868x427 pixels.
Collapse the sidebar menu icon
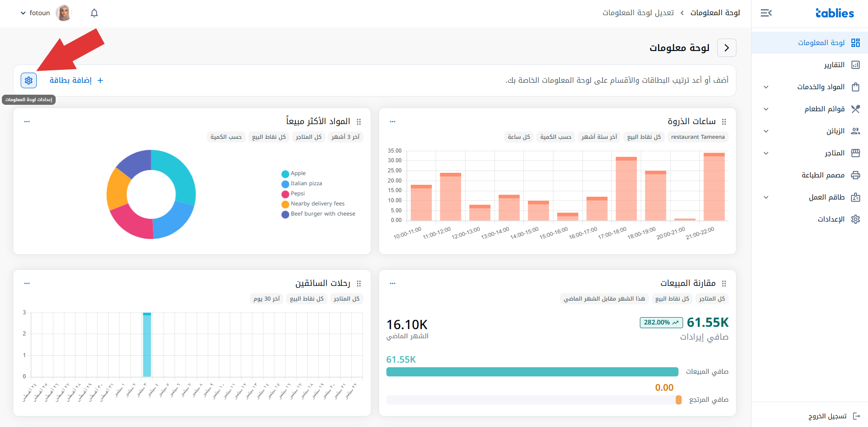tap(766, 13)
